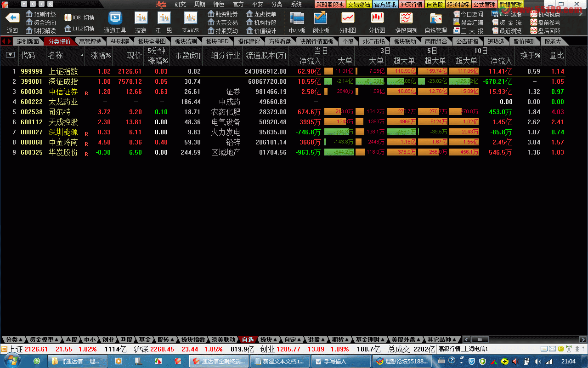The width and height of the screenshot is (588, 368).
Task: Open 财报解读 in the toolbar
Action: pyautogui.click(x=41, y=31)
